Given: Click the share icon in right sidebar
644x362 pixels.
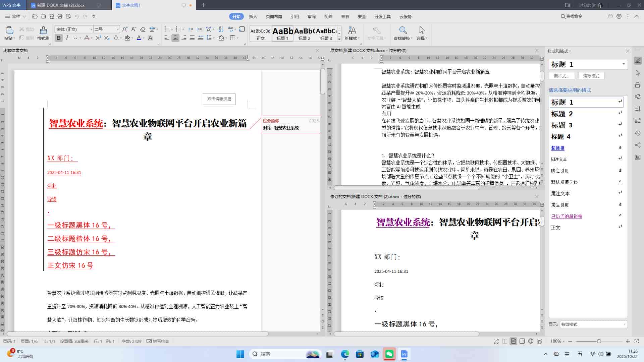Looking at the screenshot, I should tap(638, 145).
